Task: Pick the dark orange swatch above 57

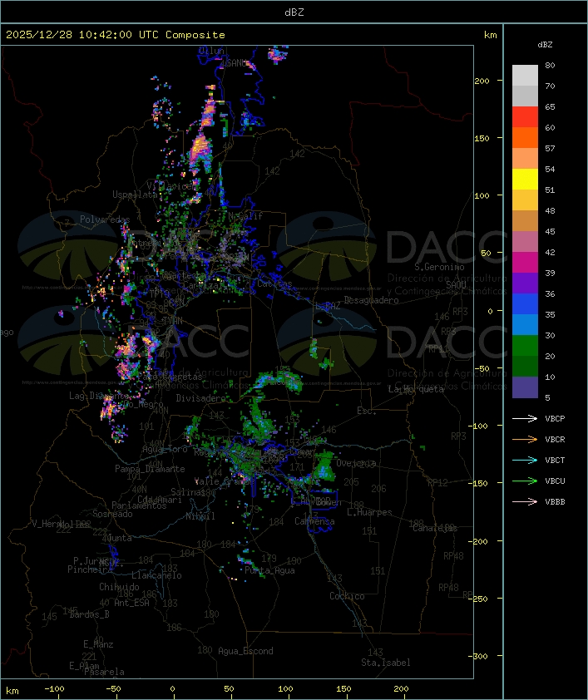Action: [x=525, y=137]
